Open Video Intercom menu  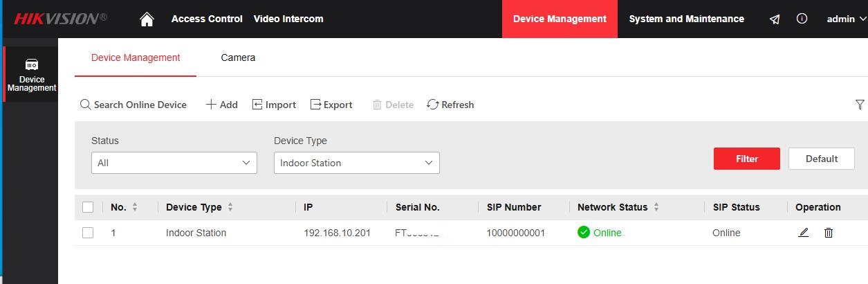pyautogui.click(x=288, y=19)
